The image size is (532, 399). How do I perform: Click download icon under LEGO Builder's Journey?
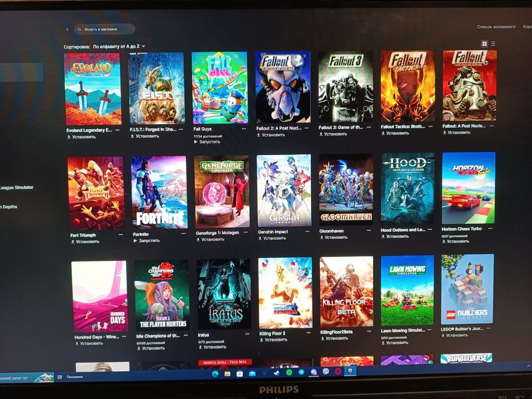click(443, 336)
